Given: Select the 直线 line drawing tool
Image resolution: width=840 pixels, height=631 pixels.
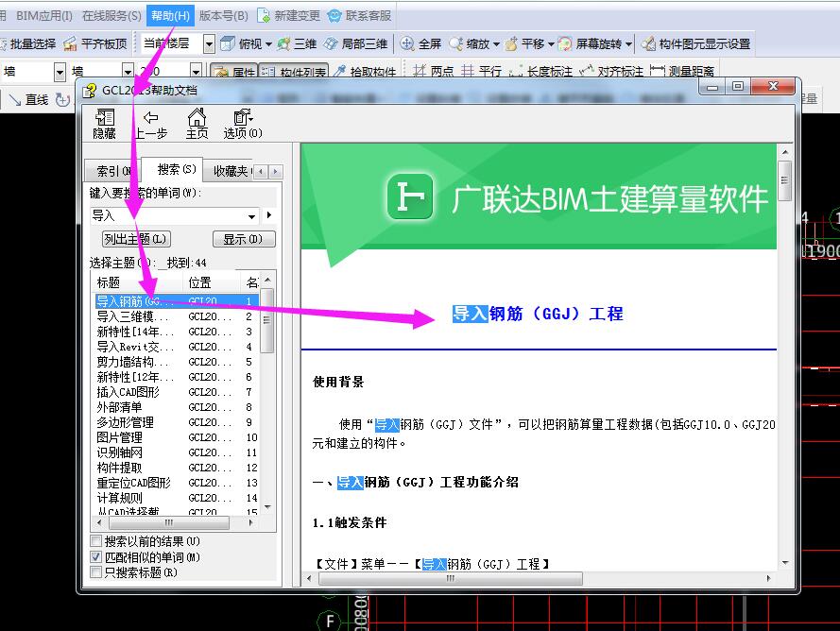Looking at the screenshot, I should (x=29, y=99).
